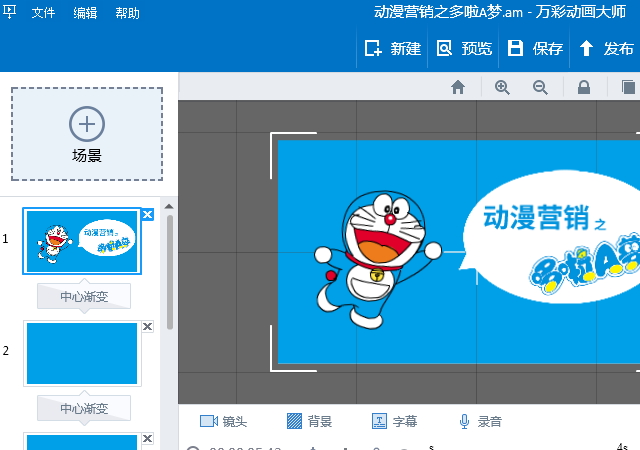Image resolution: width=640 pixels, height=450 pixels.
Task: Delete scene 1 via its X button
Action: coord(147,214)
